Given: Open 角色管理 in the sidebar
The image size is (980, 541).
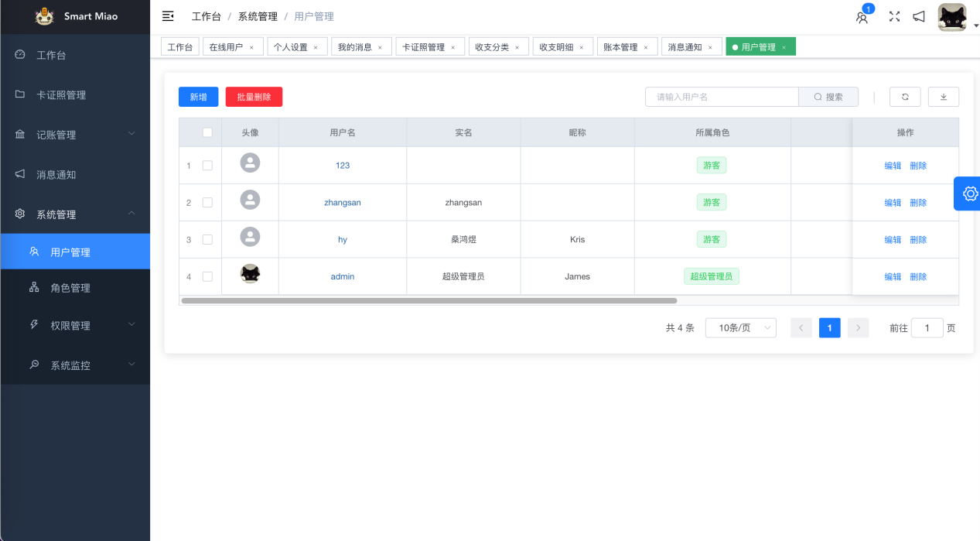Looking at the screenshot, I should tap(70, 288).
